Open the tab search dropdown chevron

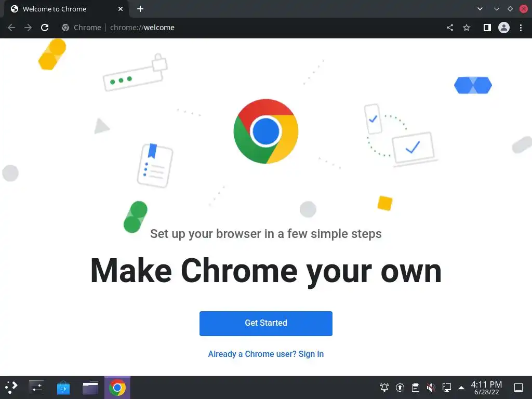480,9
